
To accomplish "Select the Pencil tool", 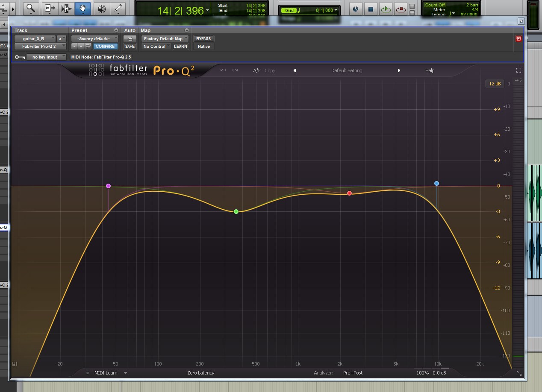I will coord(118,8).
